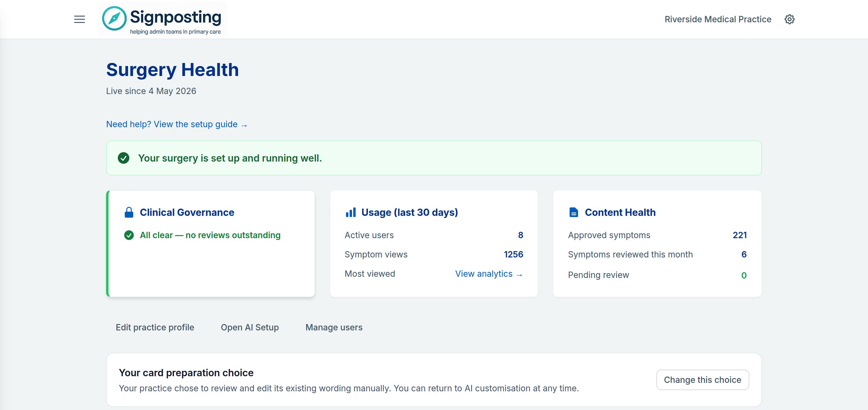Click the All clear green checkmark icon

pos(129,235)
